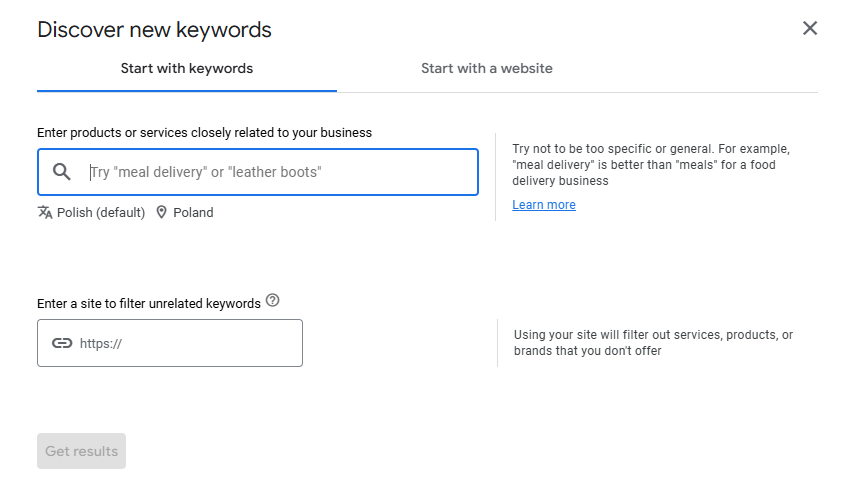This screenshot has height=477, width=868.
Task: Click the Discover new keywords heading
Action: point(154,30)
